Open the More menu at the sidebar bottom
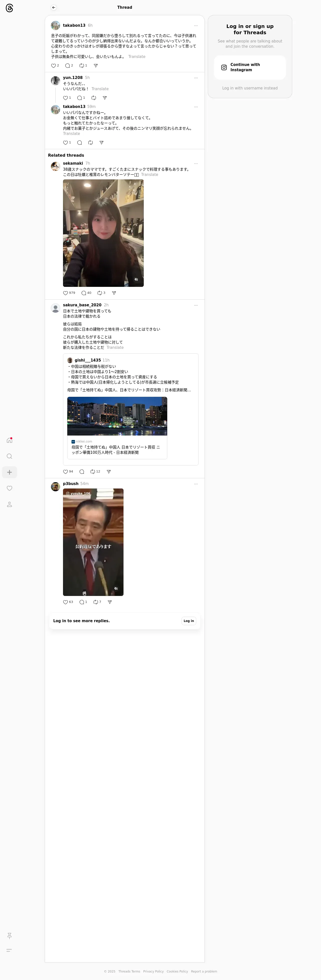Screen dimensions: 321x980 tap(9, 950)
